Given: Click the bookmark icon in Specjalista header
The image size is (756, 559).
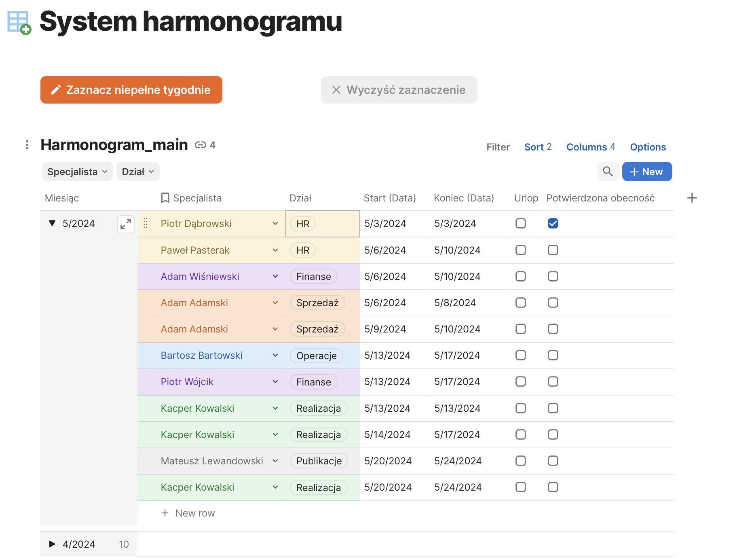Looking at the screenshot, I should (x=165, y=198).
